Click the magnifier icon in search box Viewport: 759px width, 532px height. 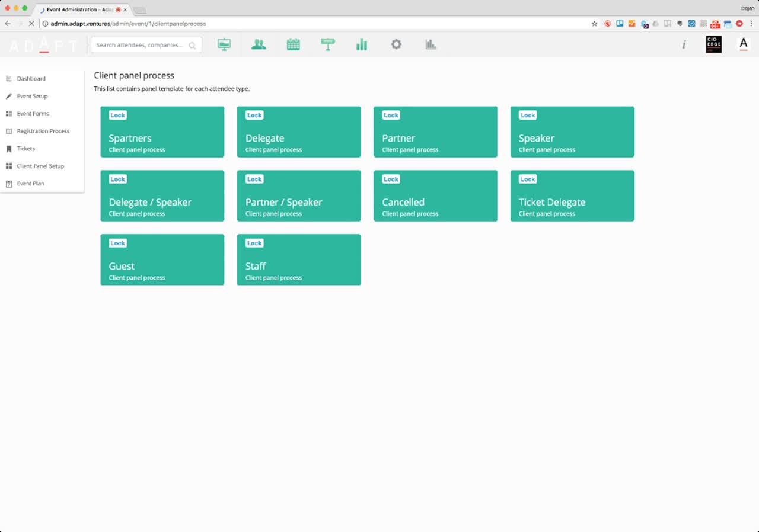(x=192, y=46)
